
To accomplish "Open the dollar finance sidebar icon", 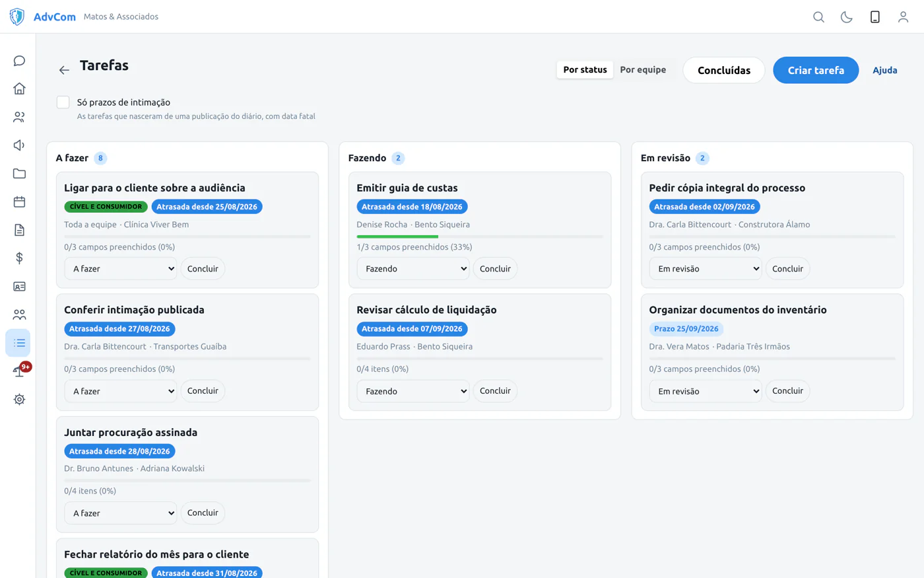I will (x=19, y=258).
